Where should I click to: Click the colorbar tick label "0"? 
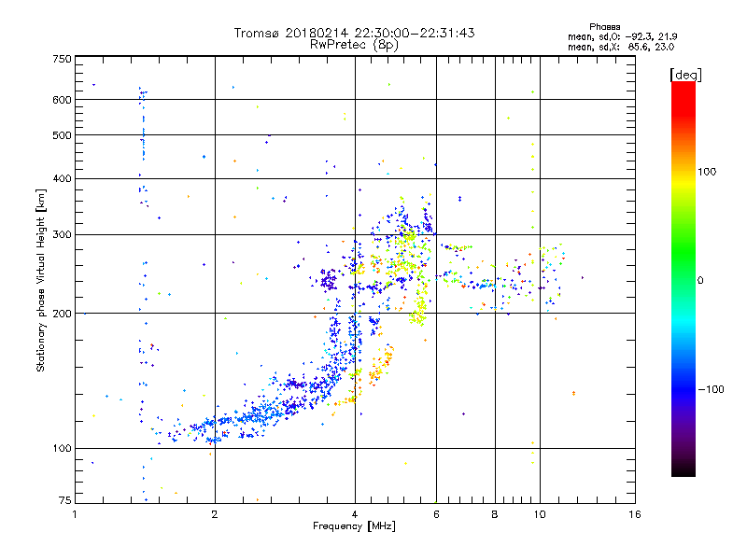(x=700, y=281)
